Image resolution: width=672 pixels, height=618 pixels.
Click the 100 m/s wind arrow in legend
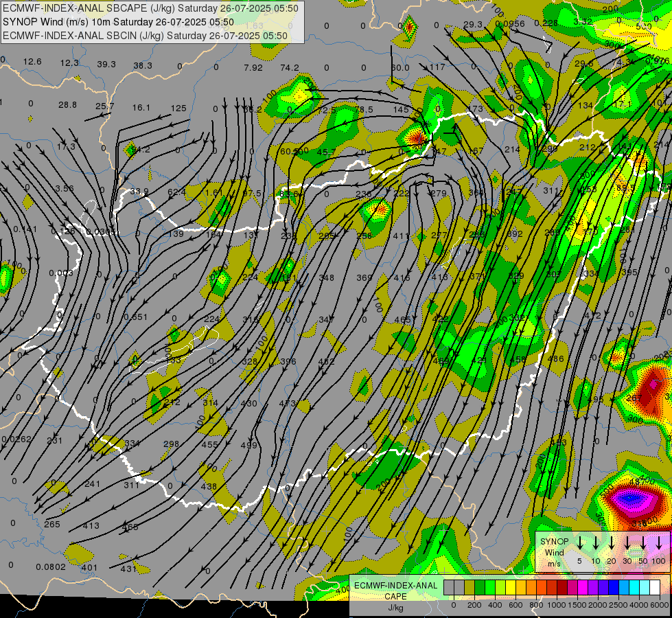[659, 543]
